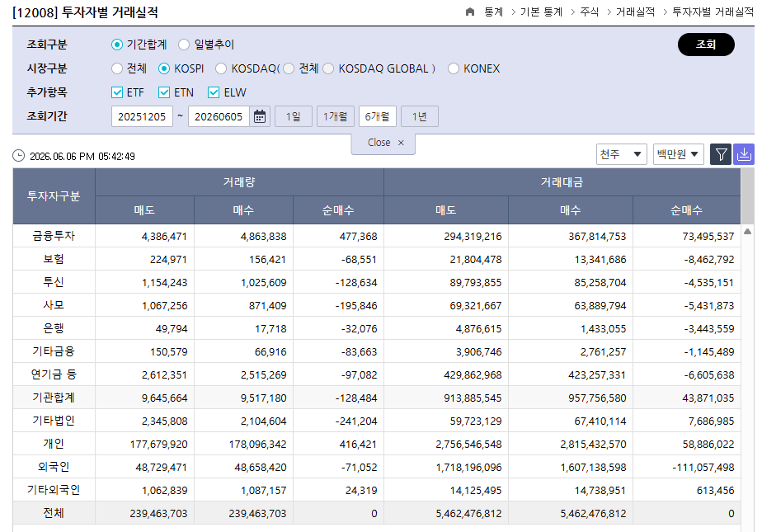Select the 기관합계 row label
The width and height of the screenshot is (762, 532).
click(x=54, y=398)
